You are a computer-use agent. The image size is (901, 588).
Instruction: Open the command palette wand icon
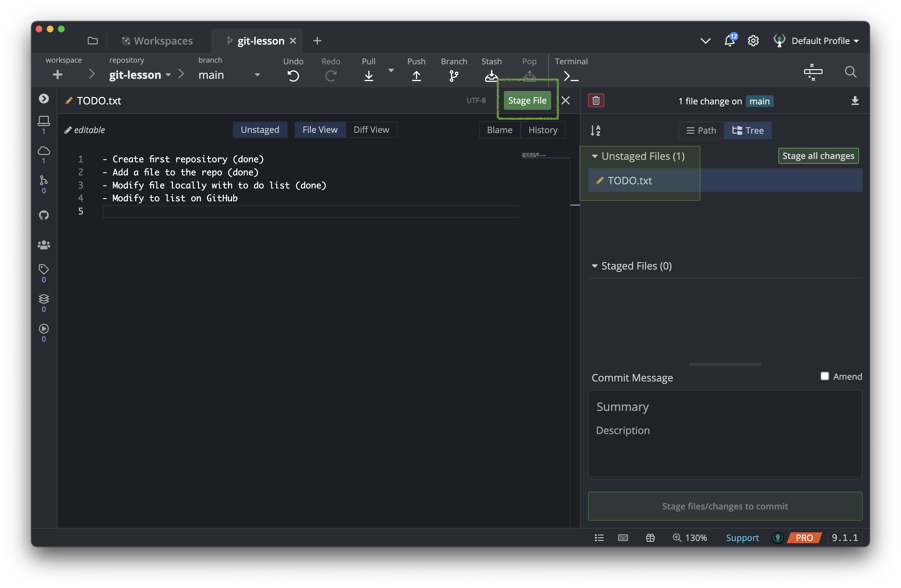pos(813,72)
